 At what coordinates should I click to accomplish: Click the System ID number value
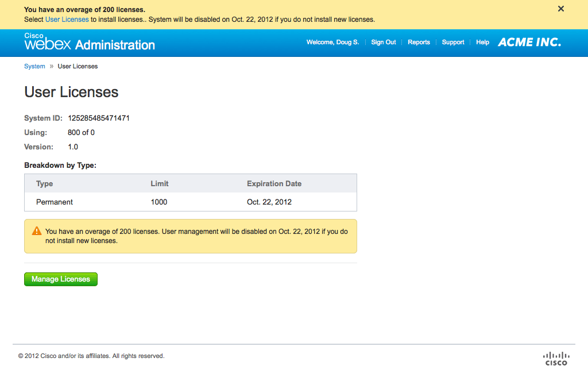pos(99,118)
